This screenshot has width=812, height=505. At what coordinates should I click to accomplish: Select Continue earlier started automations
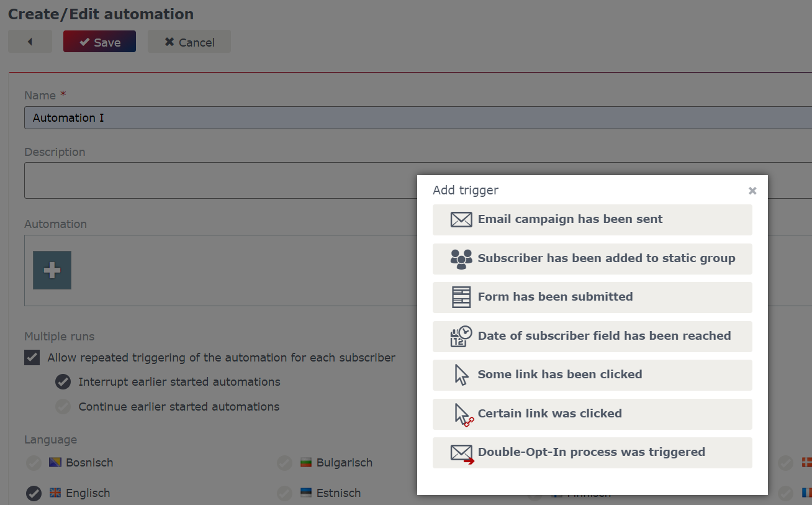pos(63,407)
